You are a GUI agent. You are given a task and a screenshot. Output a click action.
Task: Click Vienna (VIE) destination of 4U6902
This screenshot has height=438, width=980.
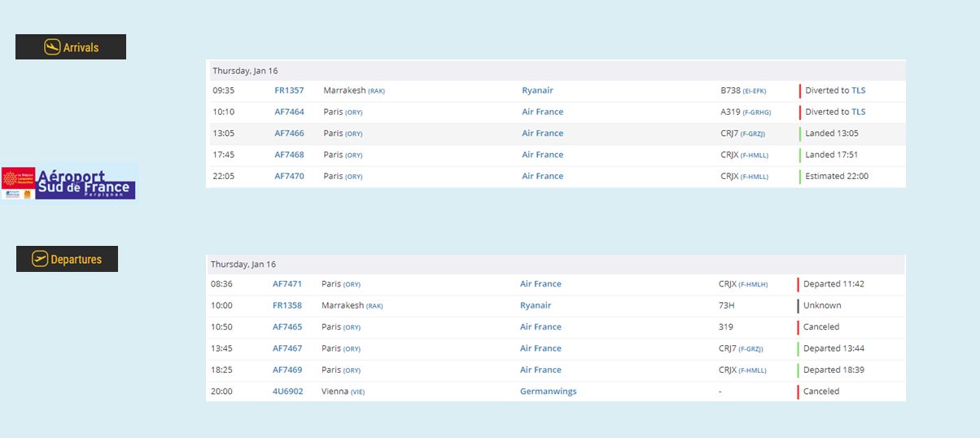pos(341,391)
